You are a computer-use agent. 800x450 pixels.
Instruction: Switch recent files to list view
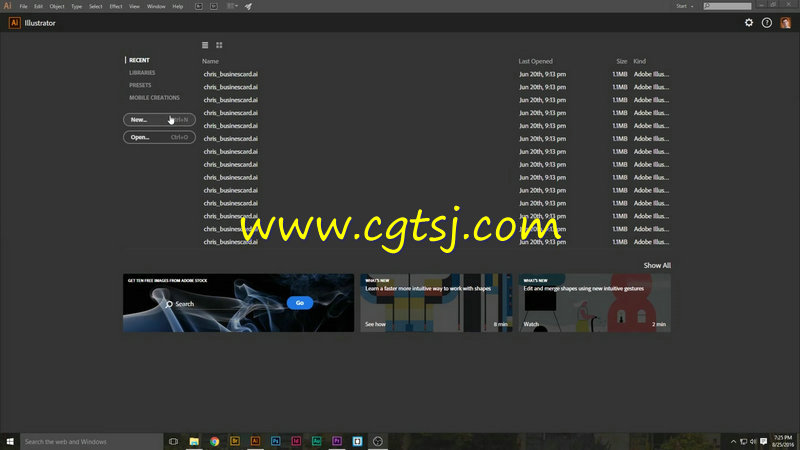205,45
